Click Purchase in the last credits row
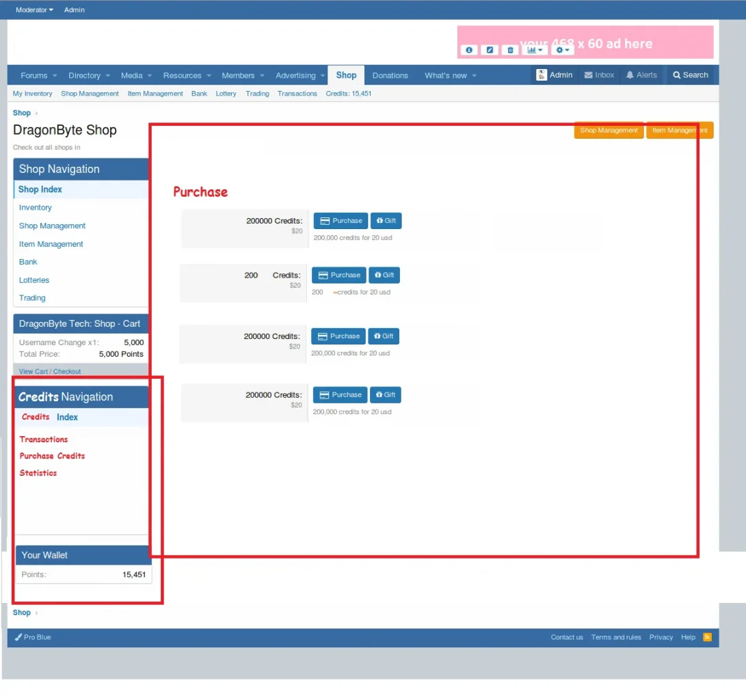This screenshot has width=746, height=700. (x=340, y=394)
